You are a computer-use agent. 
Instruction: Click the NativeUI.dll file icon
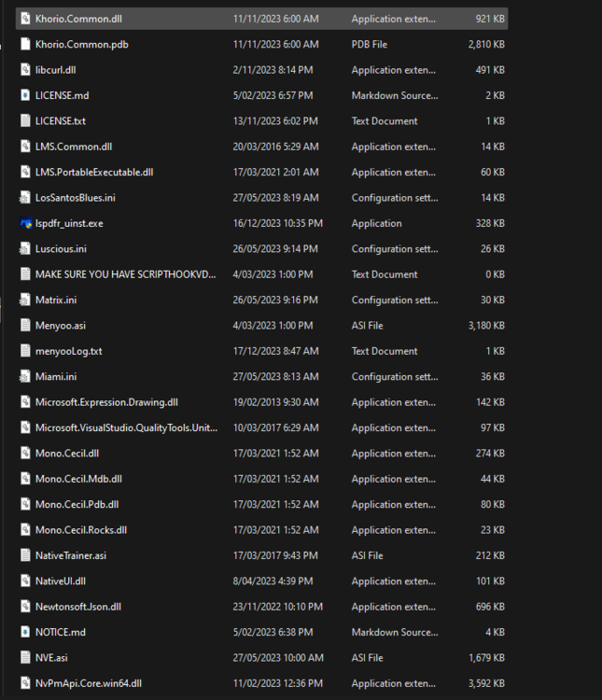pos(25,581)
